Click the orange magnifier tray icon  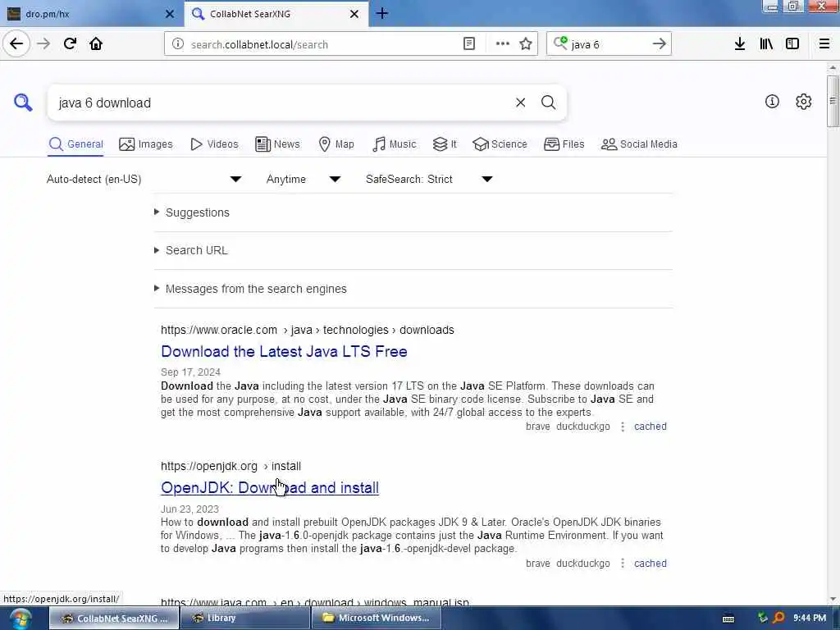tap(778, 618)
